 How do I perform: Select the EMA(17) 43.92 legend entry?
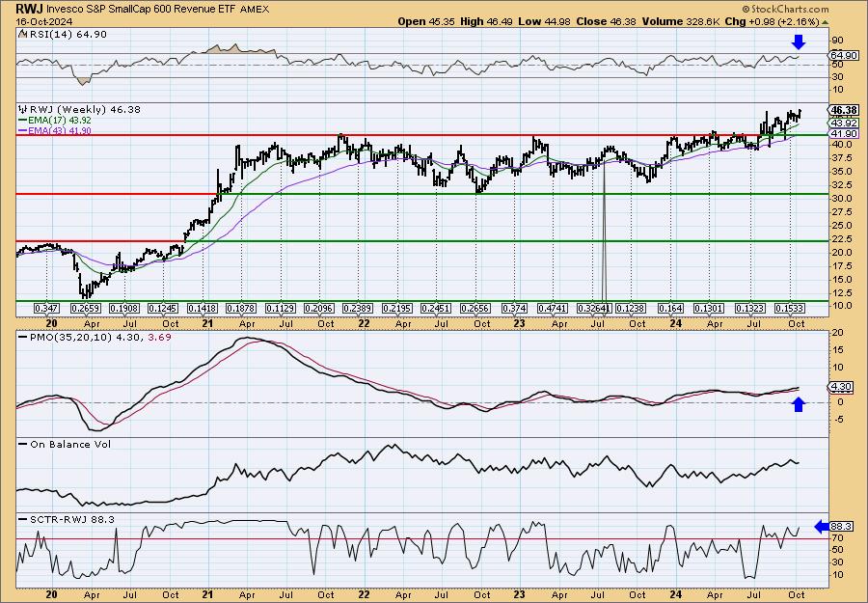[55, 121]
